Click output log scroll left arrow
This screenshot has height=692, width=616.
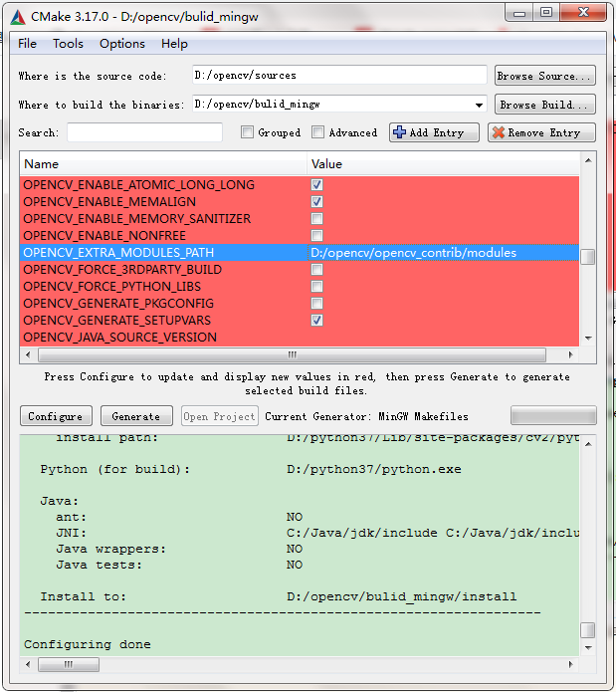tap(28, 664)
